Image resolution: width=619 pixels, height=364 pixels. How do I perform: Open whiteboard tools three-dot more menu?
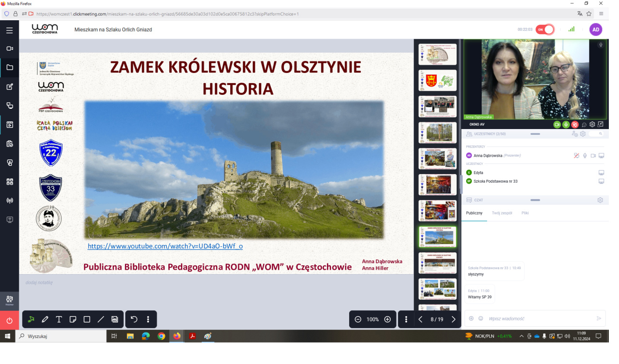pos(148,320)
